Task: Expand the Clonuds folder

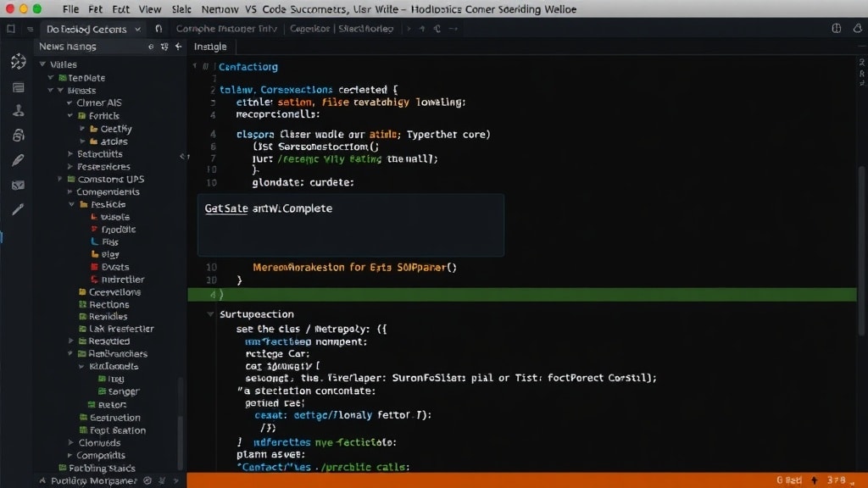Action: coord(70,442)
